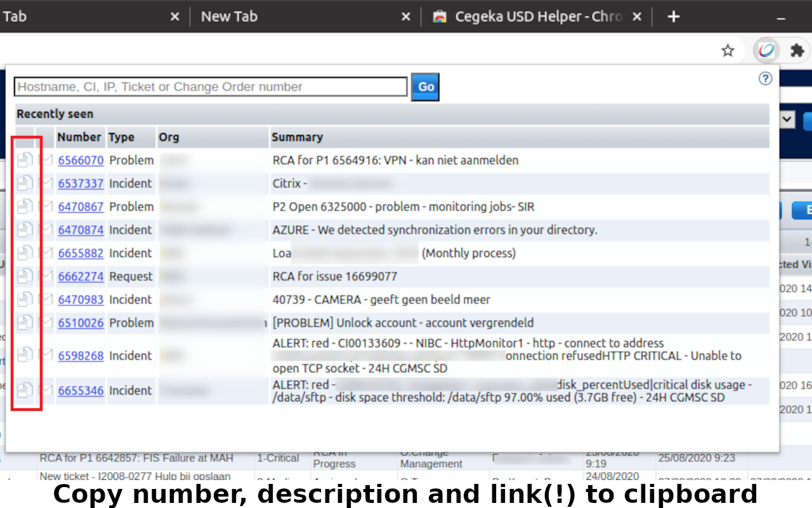The image size is (812, 508).
Task: Copy ticket 6598268 info to clipboard icon
Action: 25,355
